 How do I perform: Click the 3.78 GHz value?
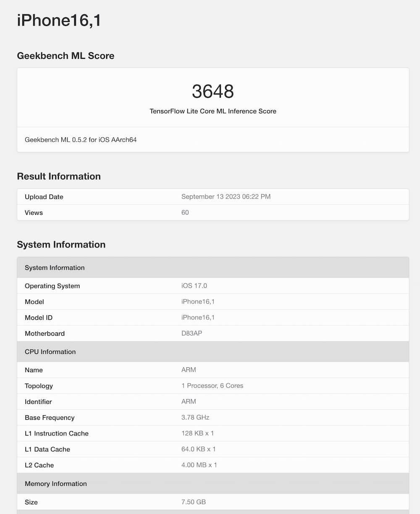coord(195,418)
